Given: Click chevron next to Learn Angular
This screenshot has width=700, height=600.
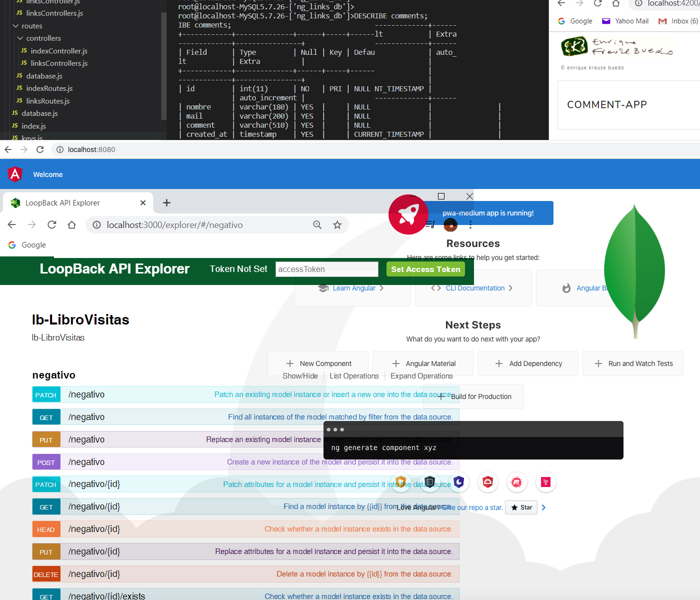Looking at the screenshot, I should (x=381, y=288).
